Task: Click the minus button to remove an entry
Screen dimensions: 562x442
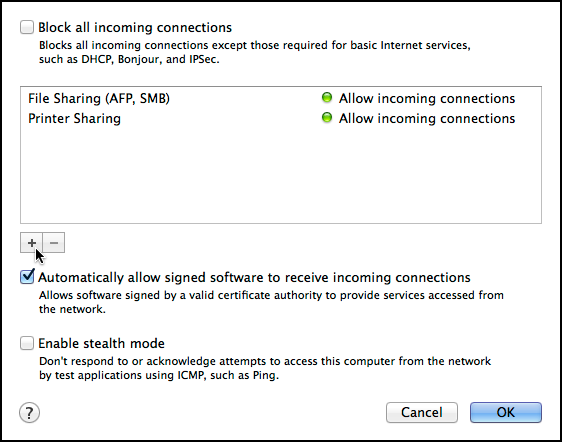Action: pos(54,243)
